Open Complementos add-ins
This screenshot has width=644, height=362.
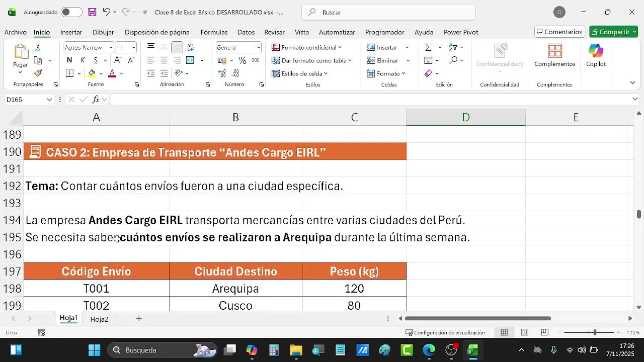555,55
